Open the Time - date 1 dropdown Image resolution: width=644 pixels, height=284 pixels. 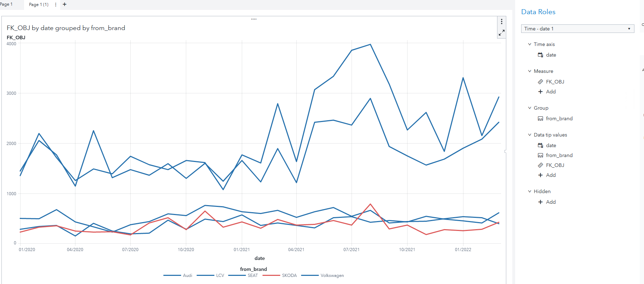577,29
